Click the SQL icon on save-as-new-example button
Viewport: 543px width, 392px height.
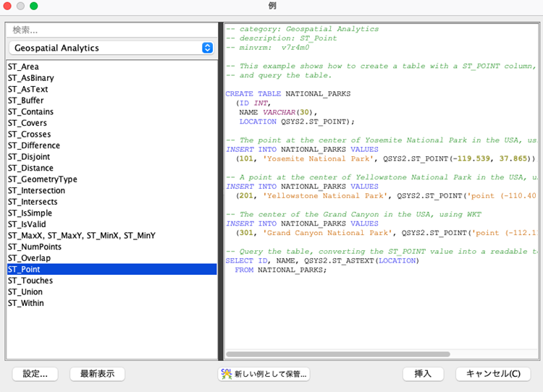[227, 374]
